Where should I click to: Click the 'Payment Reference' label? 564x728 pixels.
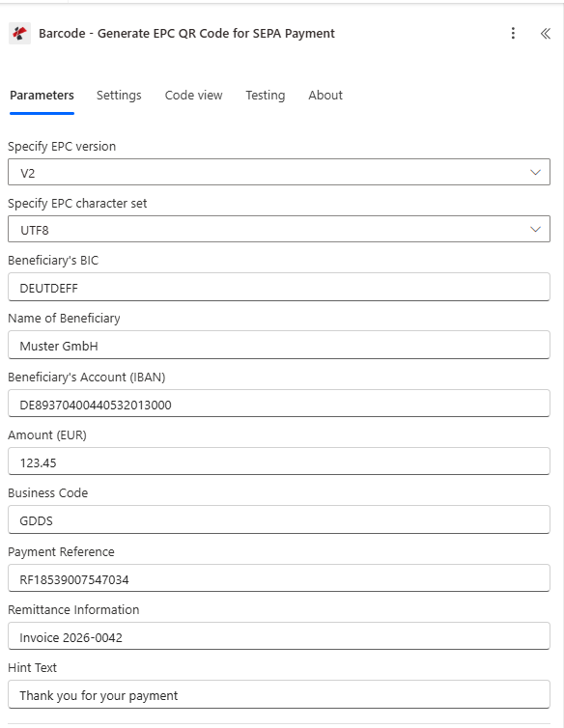[x=61, y=551]
